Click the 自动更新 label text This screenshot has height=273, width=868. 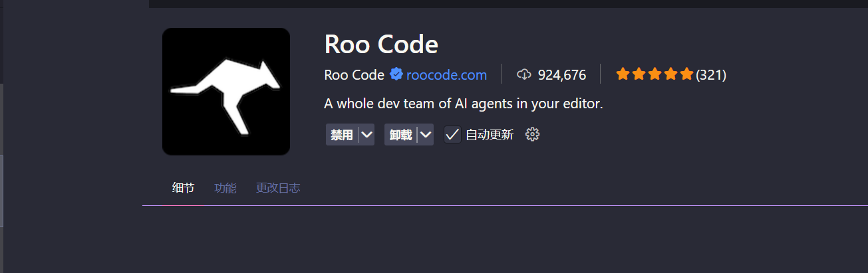(x=490, y=135)
